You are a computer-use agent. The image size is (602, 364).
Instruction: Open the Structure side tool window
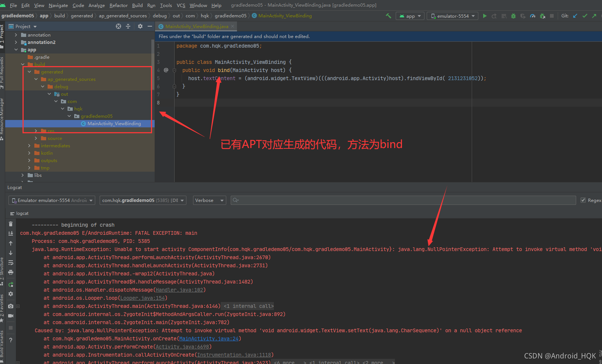2,271
